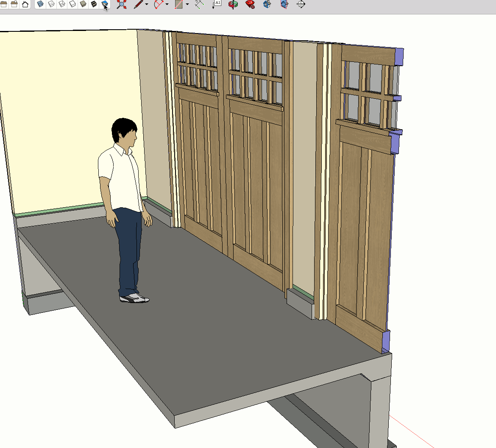
Task: Expand the rectangle shape tool dropdown
Action: point(187,5)
